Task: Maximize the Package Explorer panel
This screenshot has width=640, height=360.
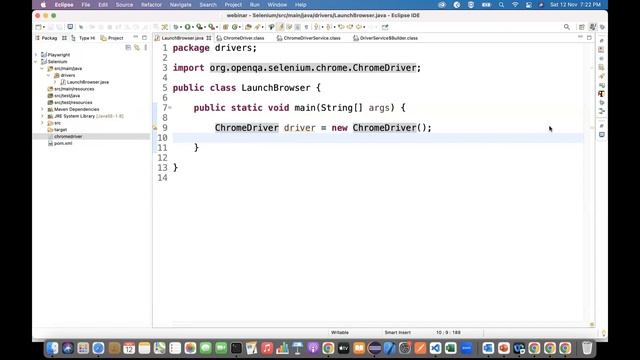Action: [x=144, y=38]
